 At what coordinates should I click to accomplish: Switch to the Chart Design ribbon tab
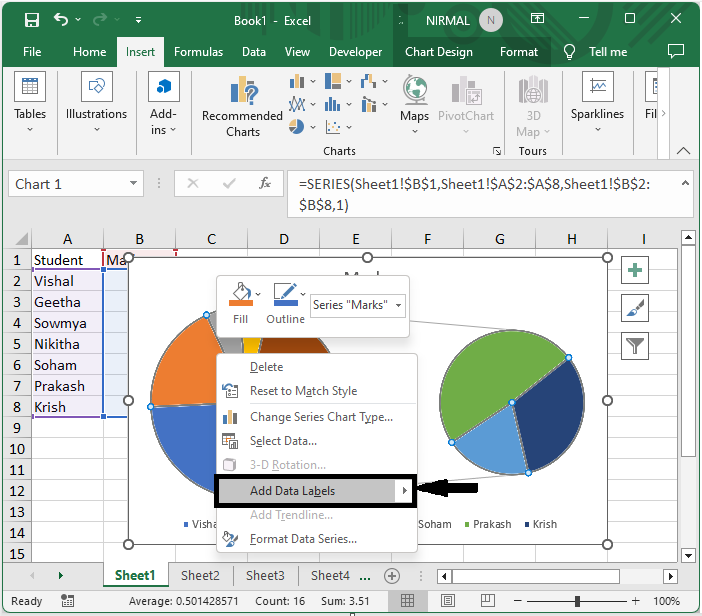441,52
